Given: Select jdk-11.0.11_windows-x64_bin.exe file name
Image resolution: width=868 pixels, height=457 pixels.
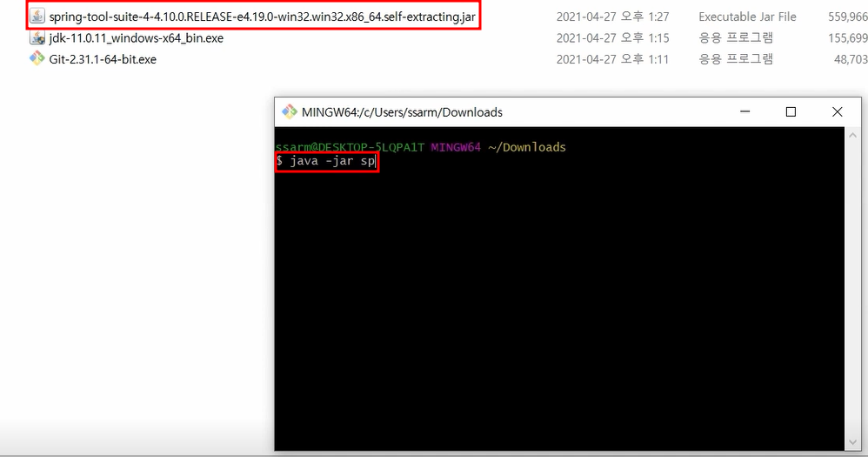Looking at the screenshot, I should pos(137,38).
